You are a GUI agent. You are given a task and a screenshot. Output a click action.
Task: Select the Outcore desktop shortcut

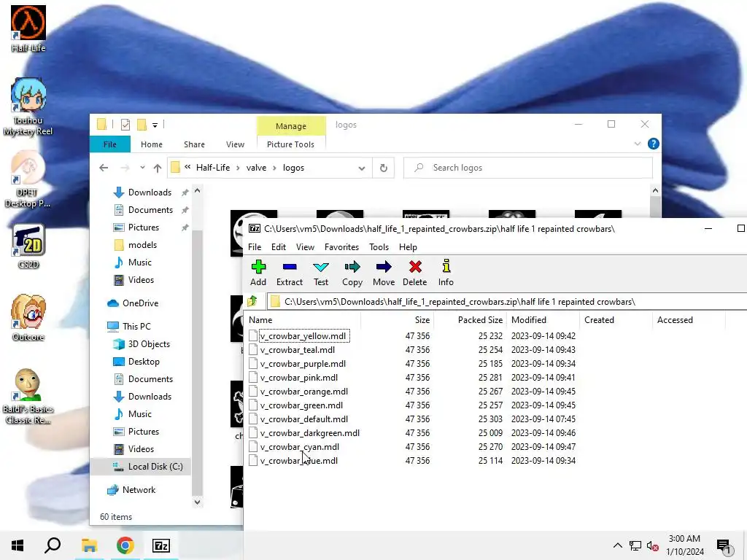pos(28,318)
